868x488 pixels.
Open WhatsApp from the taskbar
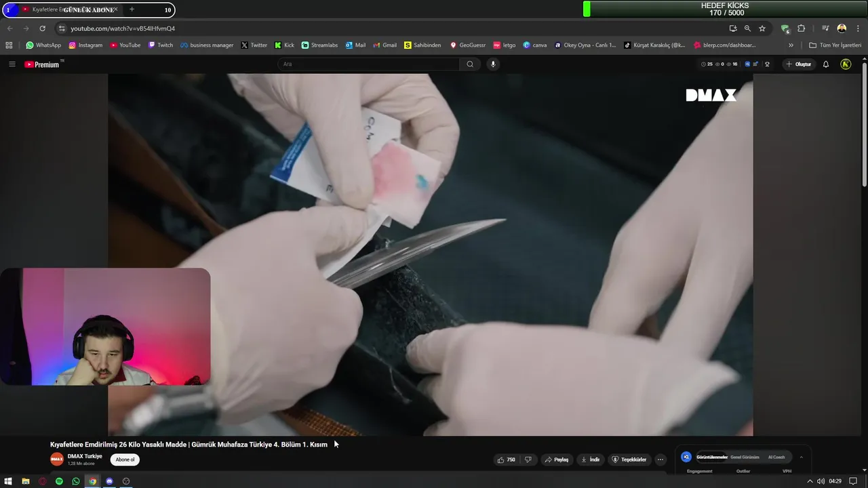tap(76, 481)
